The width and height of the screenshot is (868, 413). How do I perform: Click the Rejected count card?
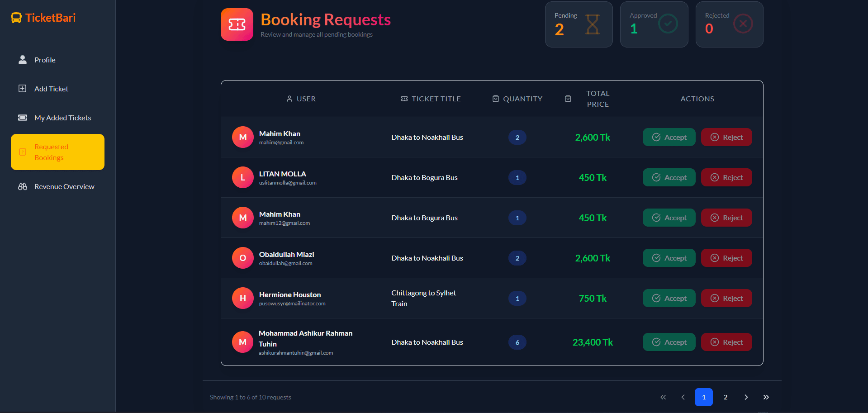pyautogui.click(x=730, y=24)
